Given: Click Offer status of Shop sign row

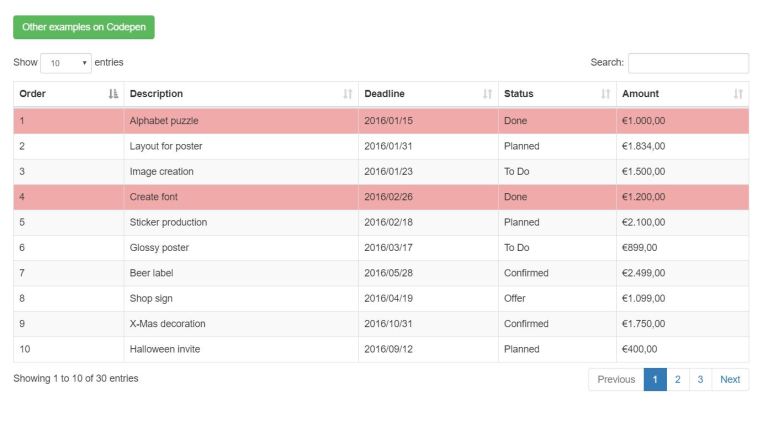Looking at the screenshot, I should tap(515, 298).
